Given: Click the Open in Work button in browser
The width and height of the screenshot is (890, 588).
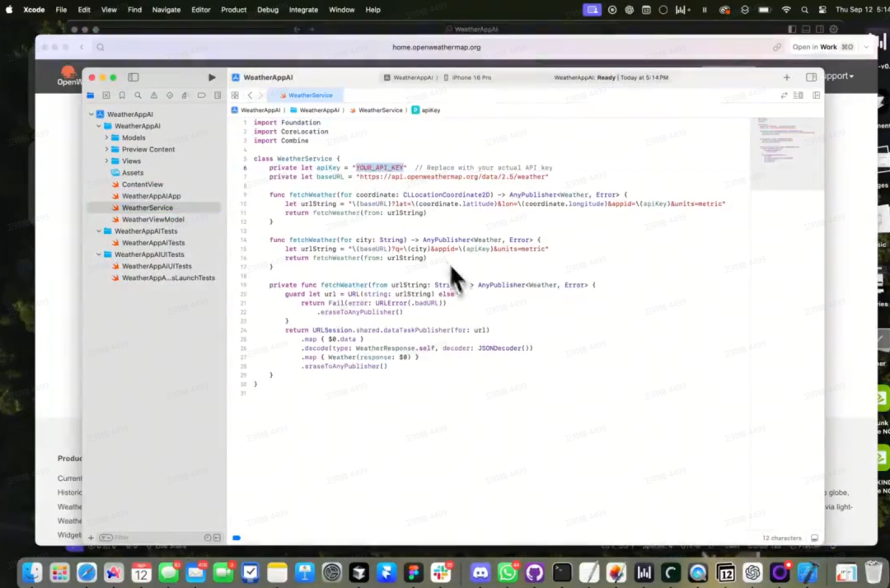Looking at the screenshot, I should click(823, 47).
